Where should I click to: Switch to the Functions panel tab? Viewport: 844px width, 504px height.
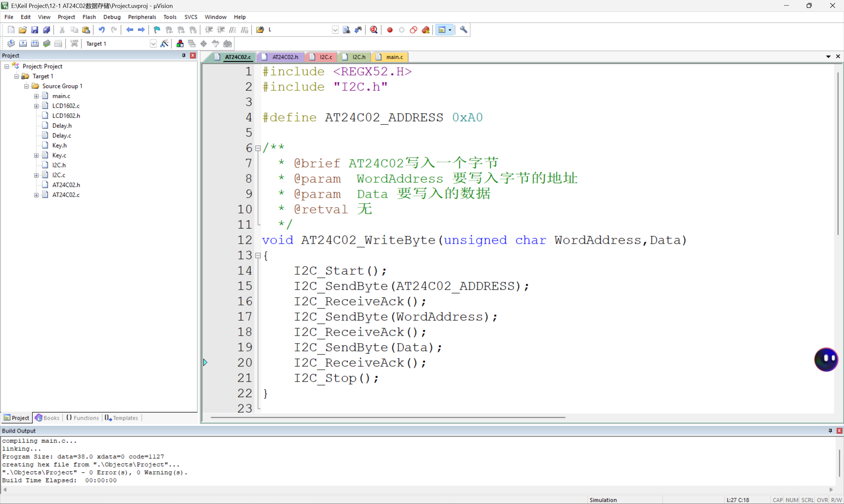tap(82, 418)
